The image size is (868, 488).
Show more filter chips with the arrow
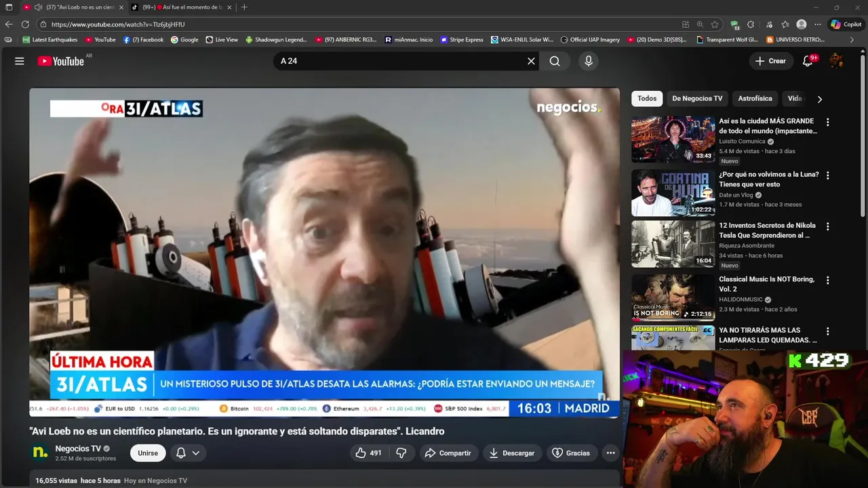[819, 99]
